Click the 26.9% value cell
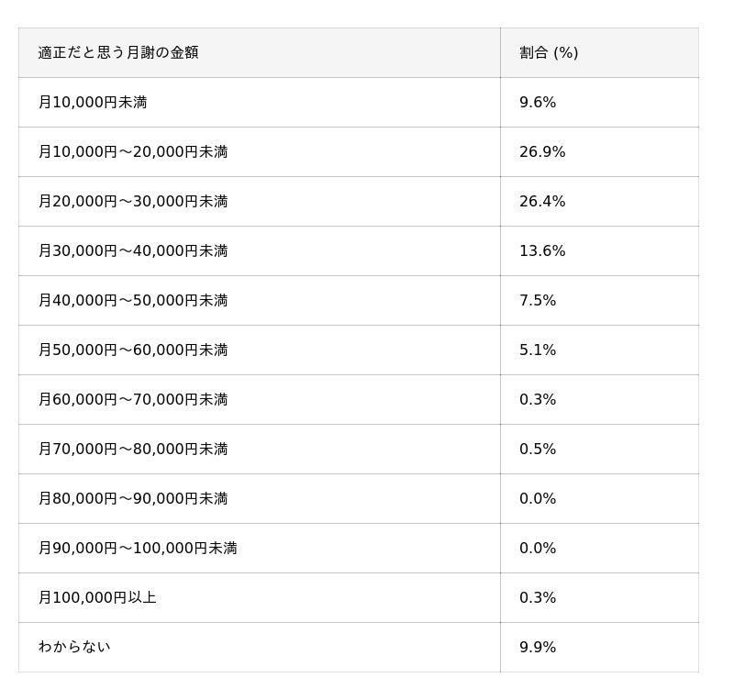 click(542, 152)
